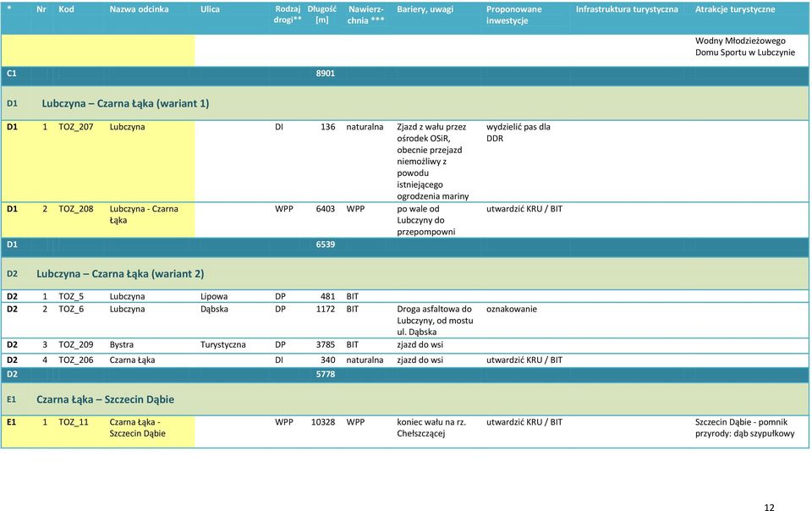Image resolution: width=812 pixels, height=511 pixels.
Task: Click the 'Kod' column header
Action: (66, 9)
